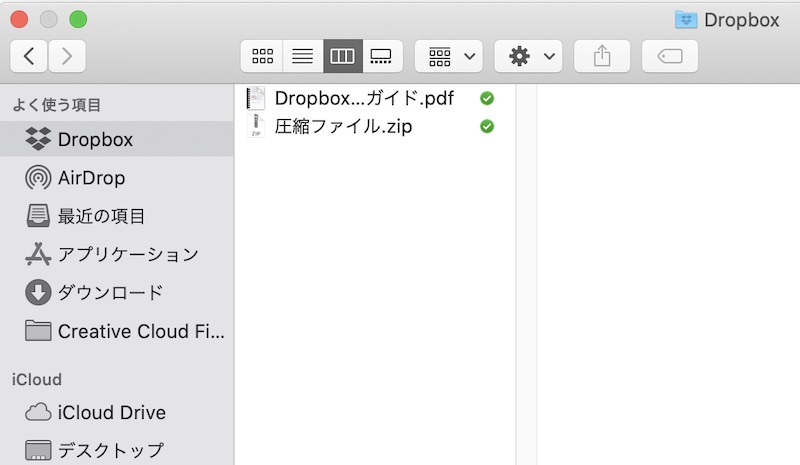Click the Share toolbar button
This screenshot has width=800, height=465.
tap(602, 56)
